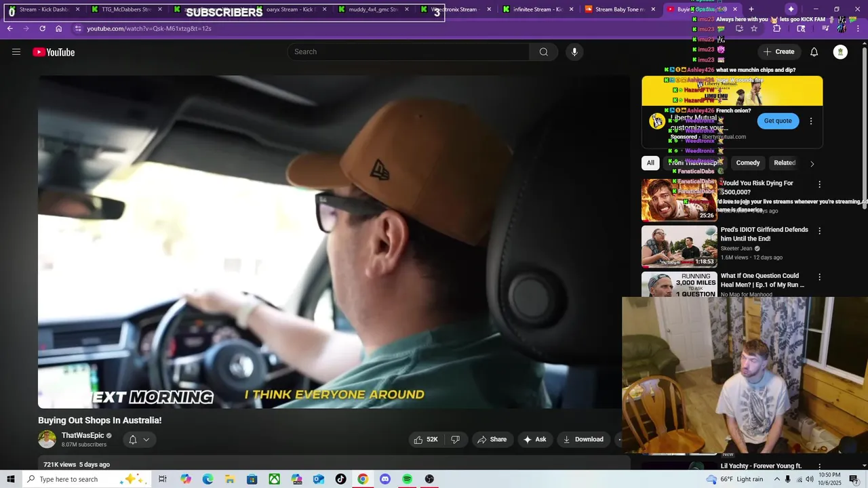
Task: Go to YouTube home via logo
Action: tap(54, 52)
